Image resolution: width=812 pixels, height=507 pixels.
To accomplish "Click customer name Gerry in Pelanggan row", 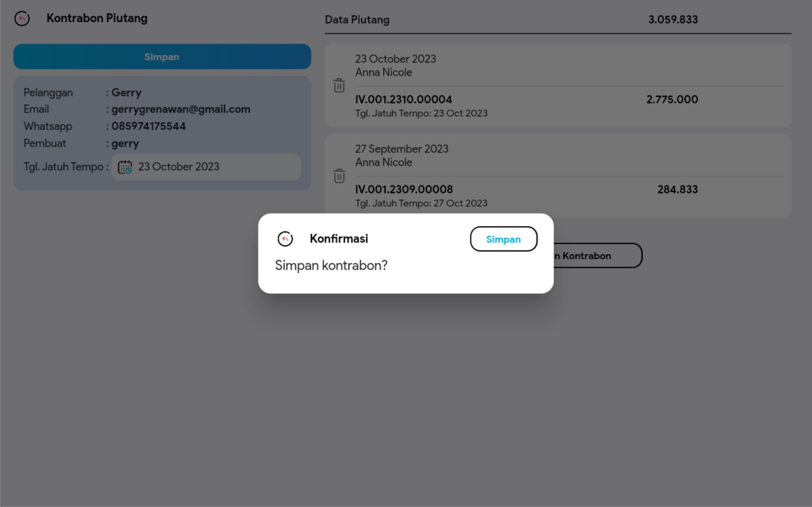I will coord(126,93).
